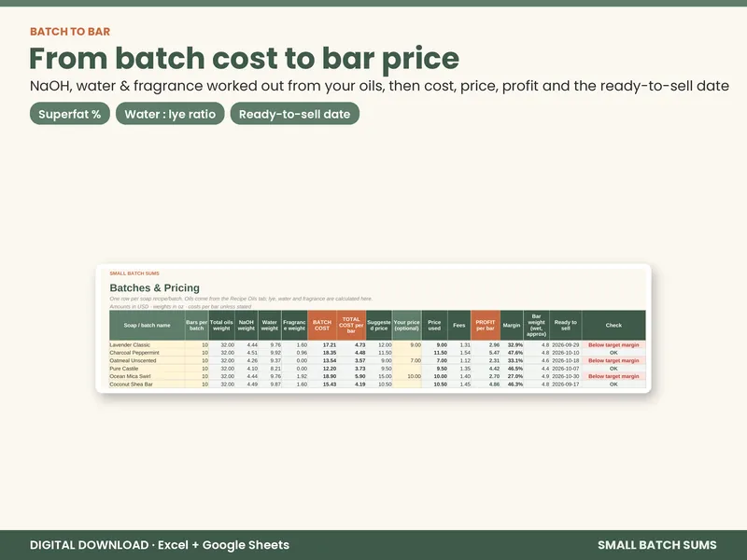Viewport: 747px width, 560px height.
Task: Click Coconut Shea Bar batch cost 15.43
Action: pyautogui.click(x=322, y=385)
